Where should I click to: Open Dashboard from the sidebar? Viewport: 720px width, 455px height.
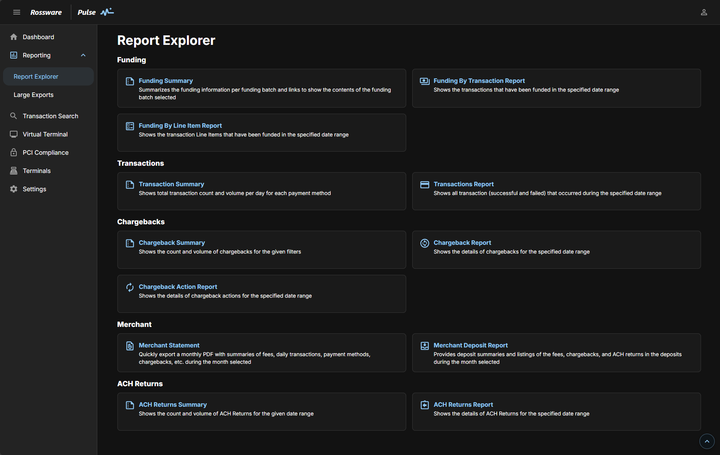(x=38, y=37)
